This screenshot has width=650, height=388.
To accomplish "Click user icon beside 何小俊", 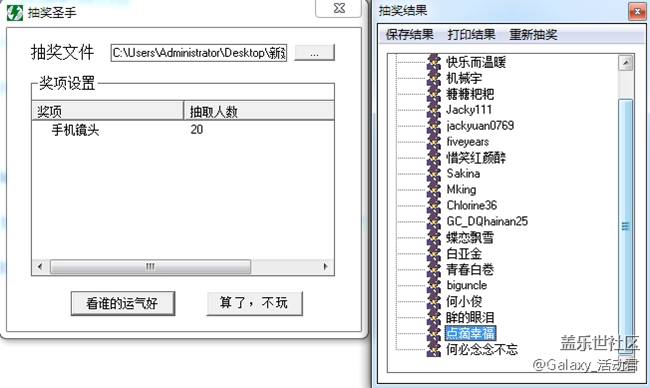I will 434,301.
